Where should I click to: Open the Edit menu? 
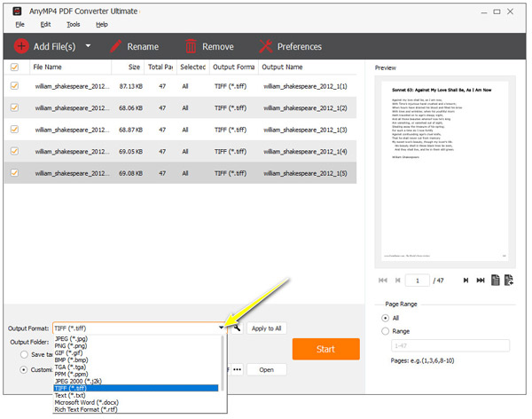tap(45, 25)
